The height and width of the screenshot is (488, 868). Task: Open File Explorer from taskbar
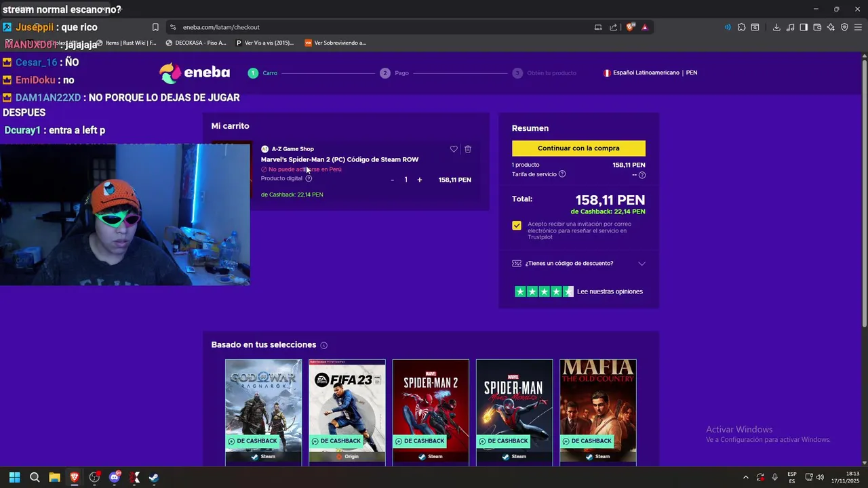click(x=54, y=477)
